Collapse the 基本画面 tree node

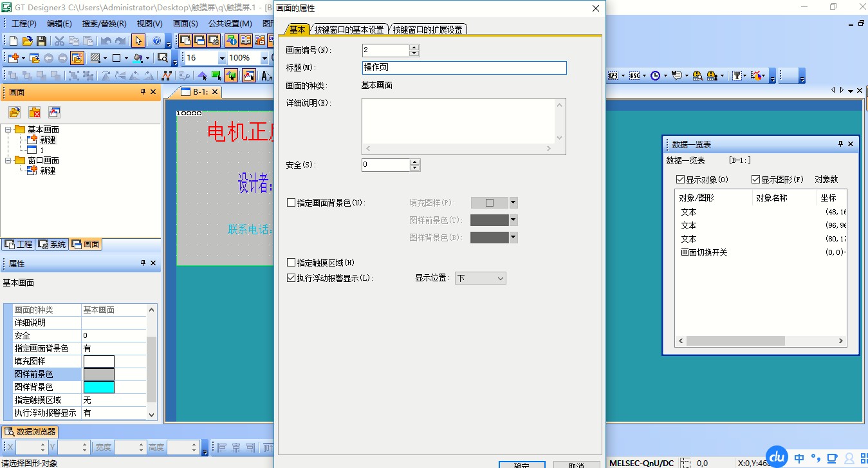point(9,129)
